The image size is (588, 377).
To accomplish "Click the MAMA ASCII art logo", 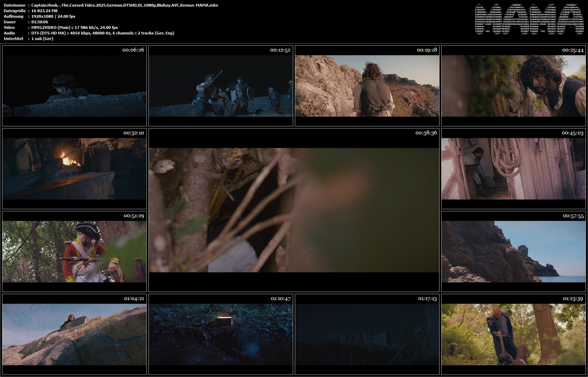I will [528, 19].
